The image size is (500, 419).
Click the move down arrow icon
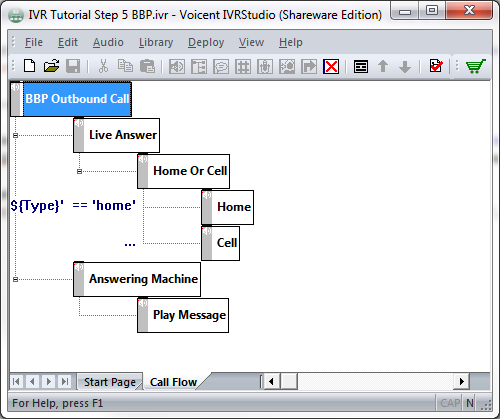pos(405,67)
